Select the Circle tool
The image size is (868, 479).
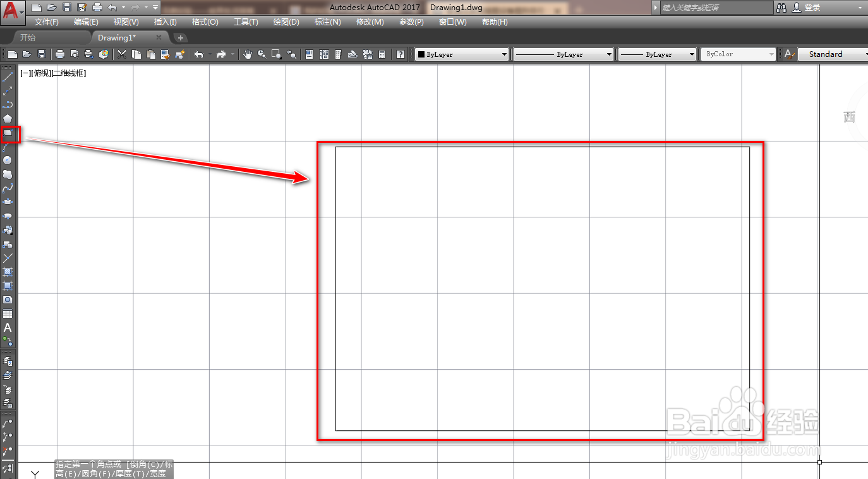8,161
